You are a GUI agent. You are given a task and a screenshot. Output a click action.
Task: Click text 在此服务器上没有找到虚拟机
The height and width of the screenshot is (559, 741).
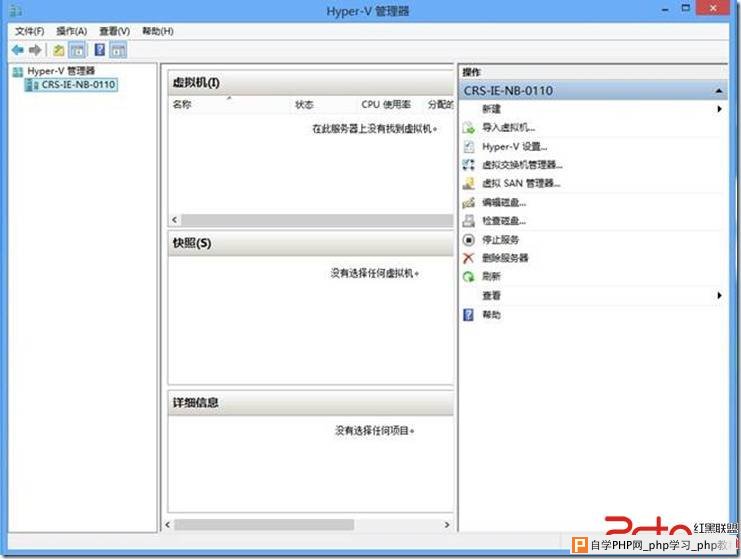pos(374,129)
